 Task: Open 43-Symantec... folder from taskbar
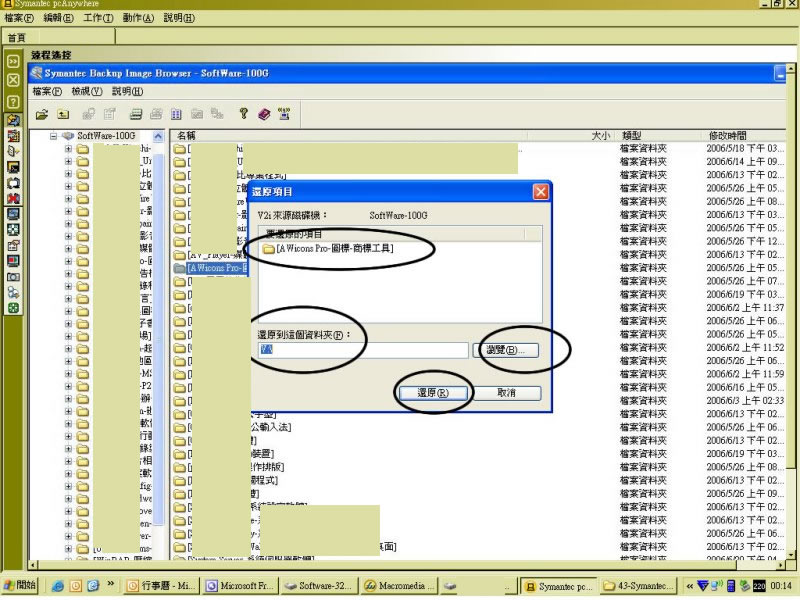pos(639,586)
